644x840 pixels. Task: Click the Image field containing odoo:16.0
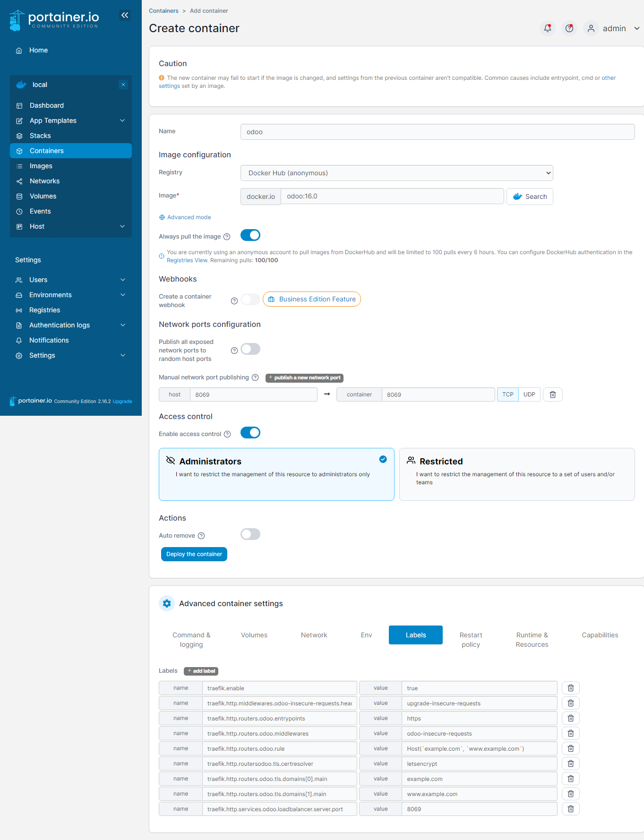392,196
